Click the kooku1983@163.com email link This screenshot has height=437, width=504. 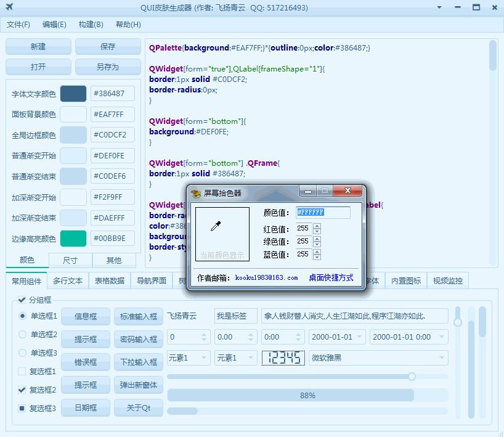click(x=266, y=277)
